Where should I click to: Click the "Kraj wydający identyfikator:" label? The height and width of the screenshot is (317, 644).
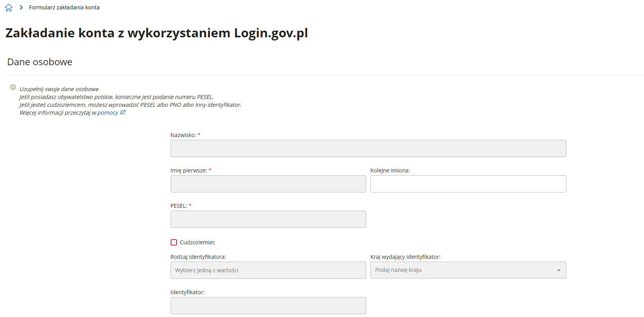pyautogui.click(x=405, y=257)
